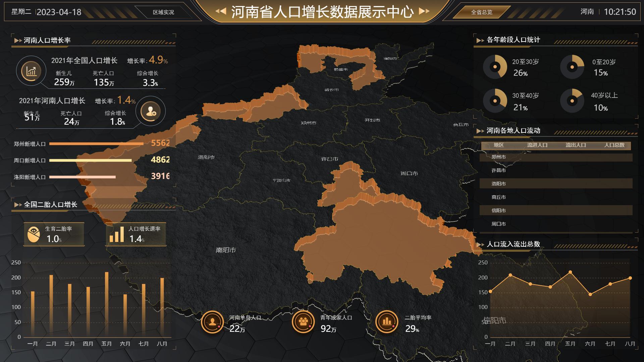Click the left navigation arrows beside the main title
The height and width of the screenshot is (362, 644).
(x=221, y=11)
